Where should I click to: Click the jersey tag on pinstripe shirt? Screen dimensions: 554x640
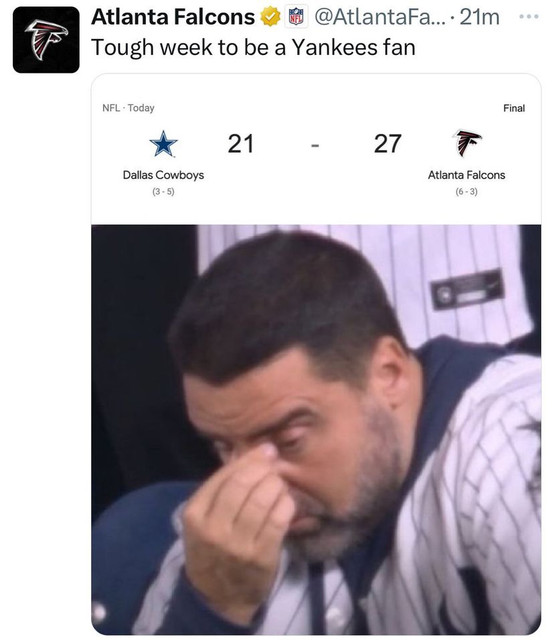coord(467,289)
